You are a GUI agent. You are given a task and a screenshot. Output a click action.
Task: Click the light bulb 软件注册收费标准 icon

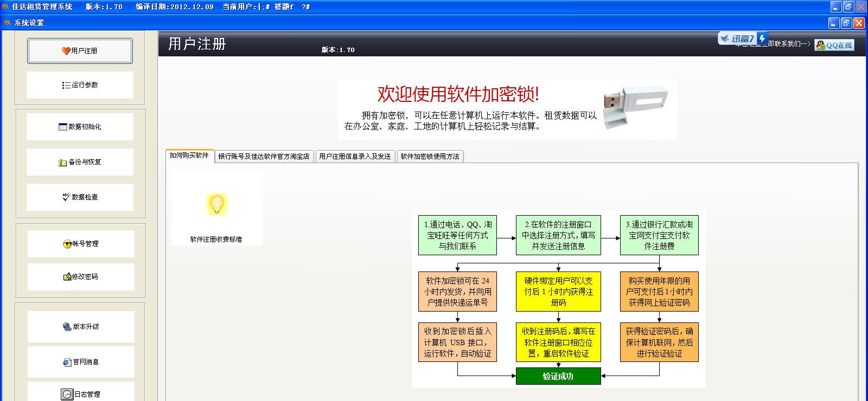click(216, 204)
